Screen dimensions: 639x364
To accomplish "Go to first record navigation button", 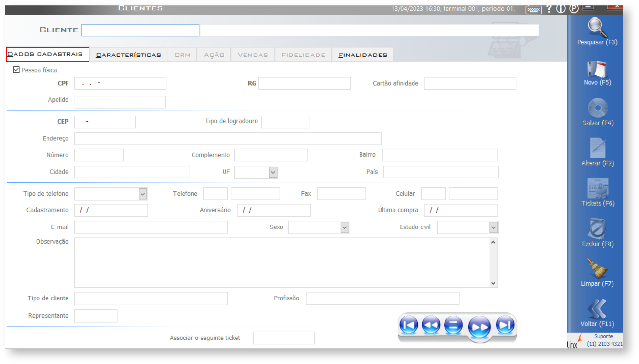I will pos(409,325).
